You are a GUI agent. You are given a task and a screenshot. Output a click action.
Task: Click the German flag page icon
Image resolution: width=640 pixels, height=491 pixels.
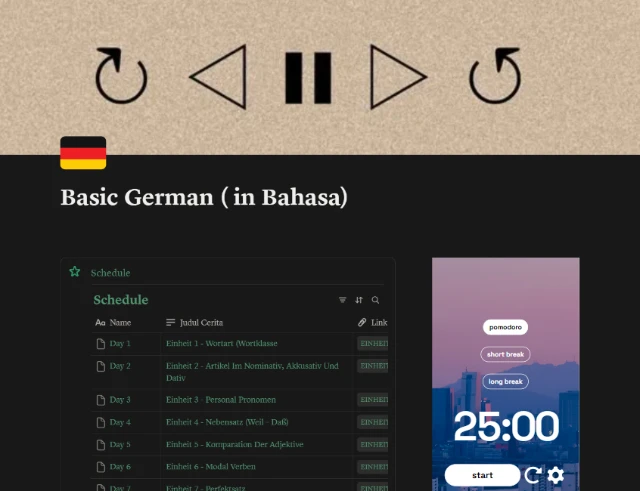[x=83, y=153]
